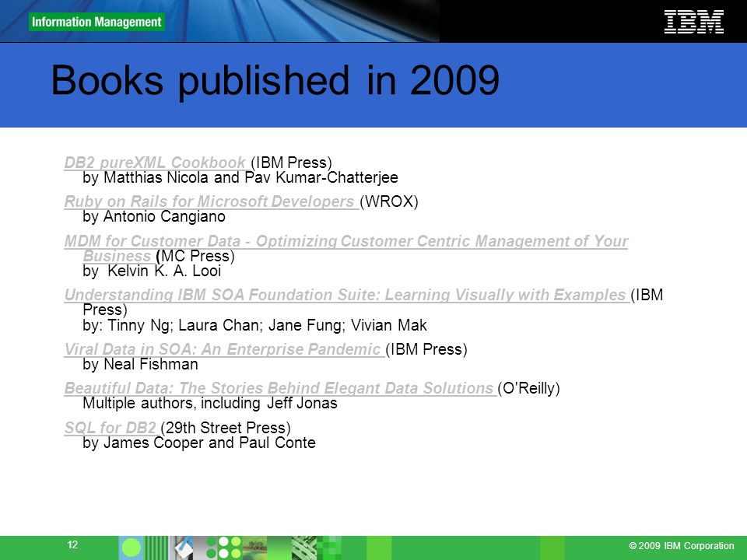Open Viral Data in SOA link
The image size is (747, 560).
tap(223, 349)
